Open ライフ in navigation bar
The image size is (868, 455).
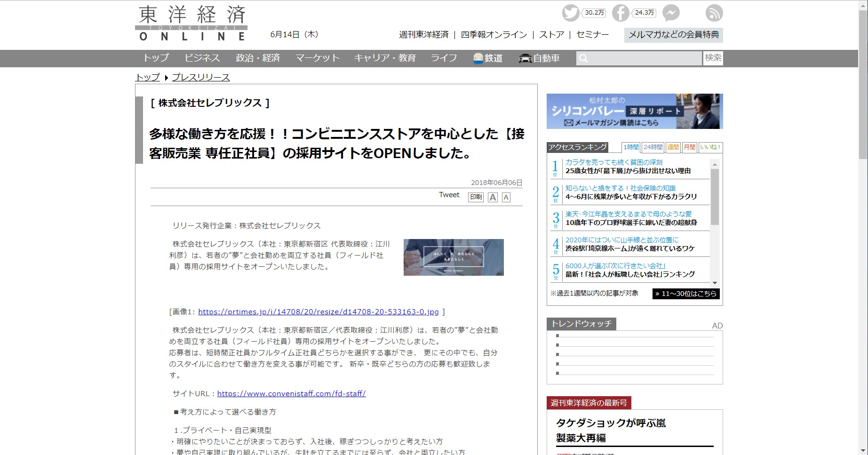tap(444, 58)
